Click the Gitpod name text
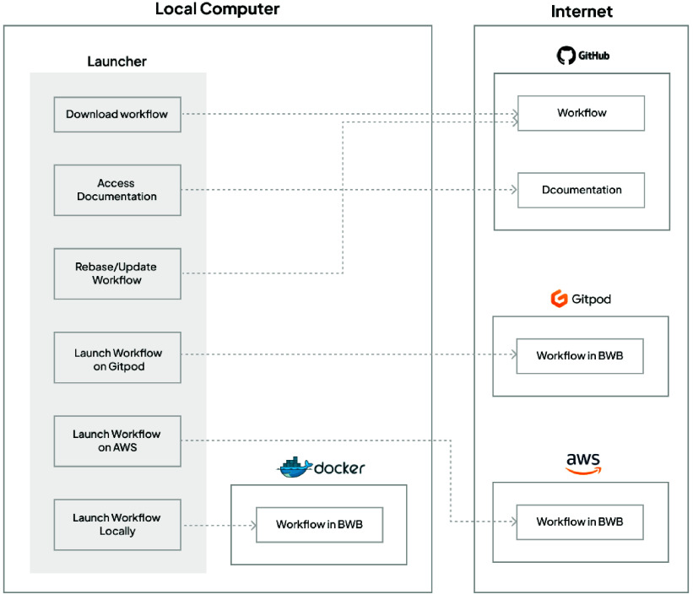Image resolution: width=693 pixels, height=616 pixels. [591, 300]
